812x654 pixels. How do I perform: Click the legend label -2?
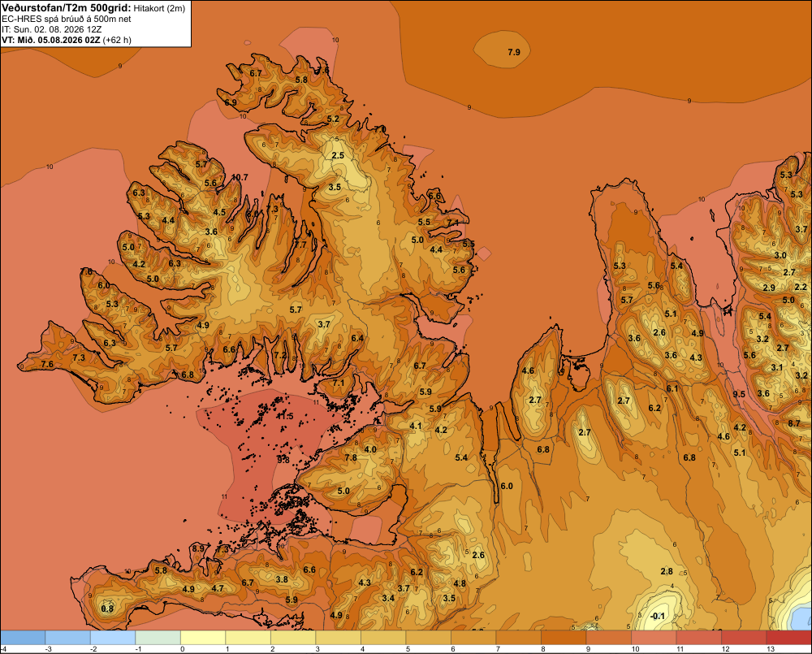point(93,649)
